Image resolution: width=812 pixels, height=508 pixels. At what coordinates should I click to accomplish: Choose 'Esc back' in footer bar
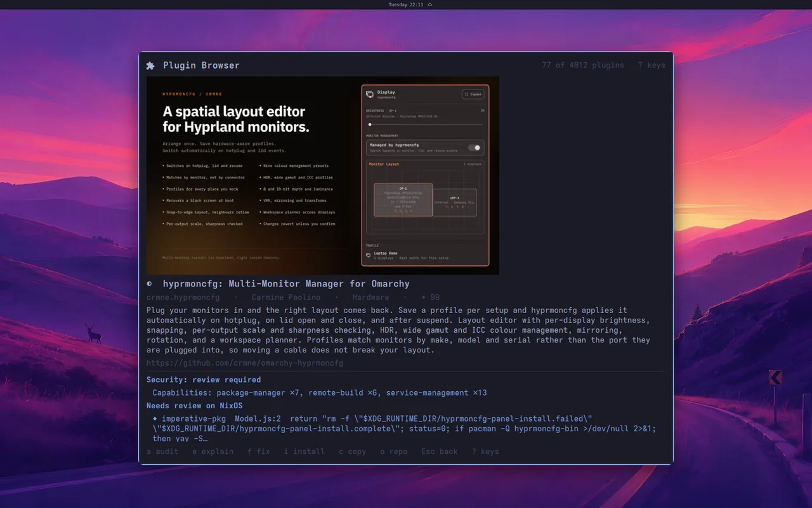click(440, 451)
